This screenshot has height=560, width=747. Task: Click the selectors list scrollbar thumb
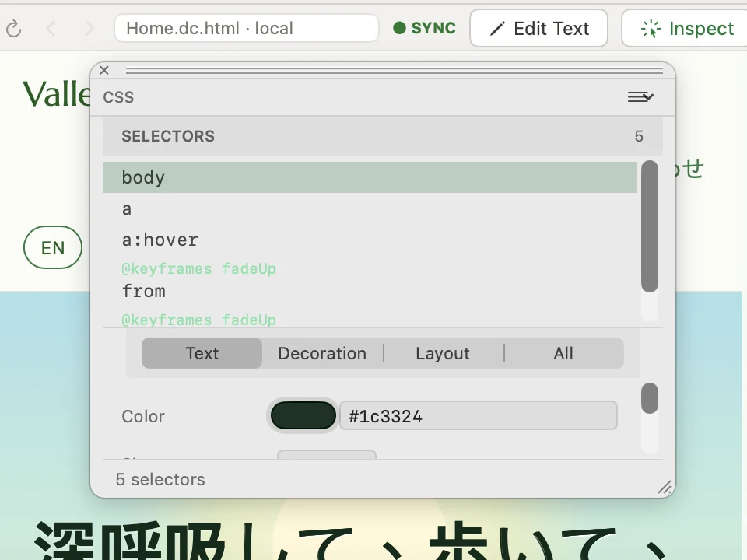click(649, 226)
